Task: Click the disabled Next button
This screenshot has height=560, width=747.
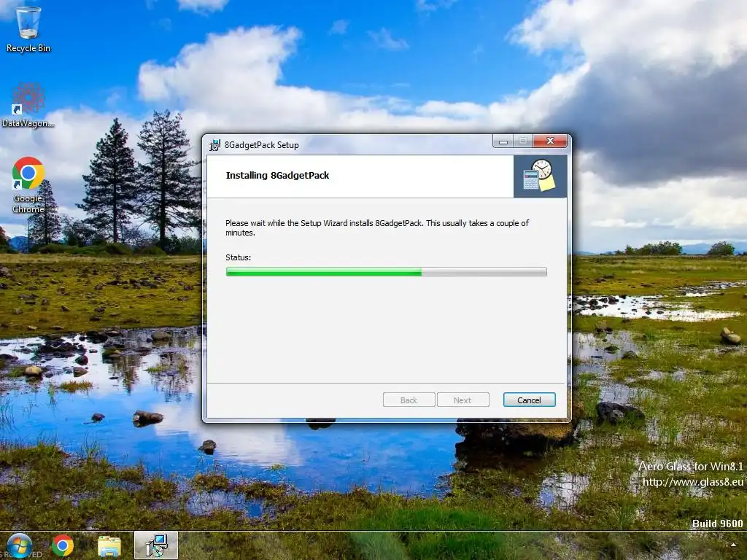Action: tap(462, 400)
